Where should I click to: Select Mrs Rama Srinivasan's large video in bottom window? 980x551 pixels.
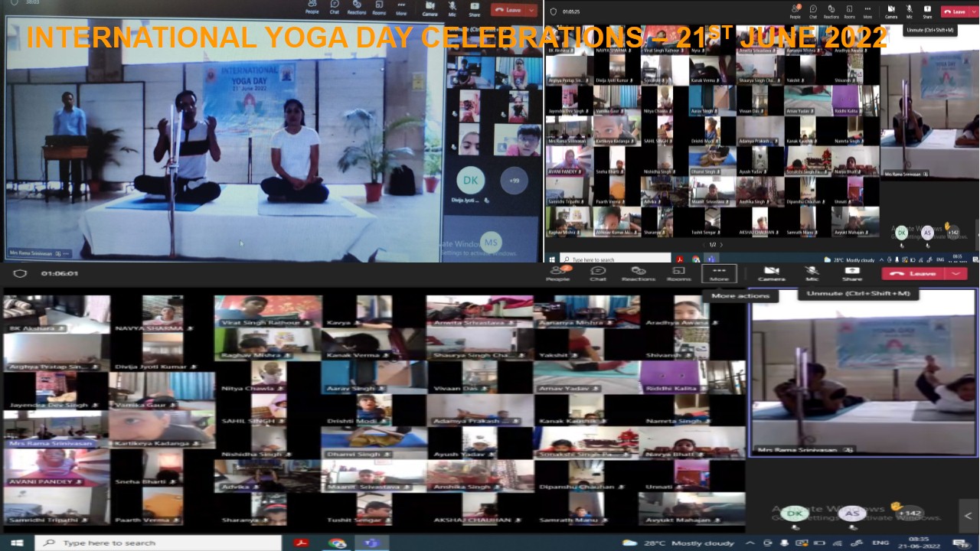863,373
